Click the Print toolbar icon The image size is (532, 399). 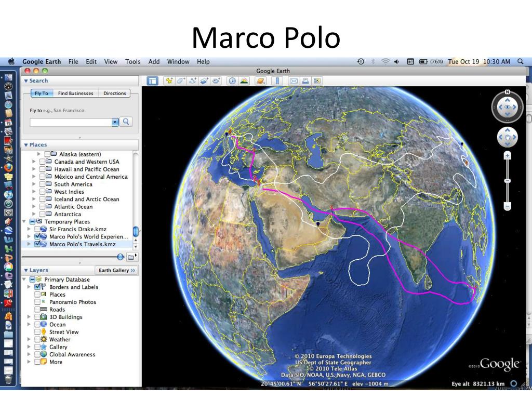(305, 81)
